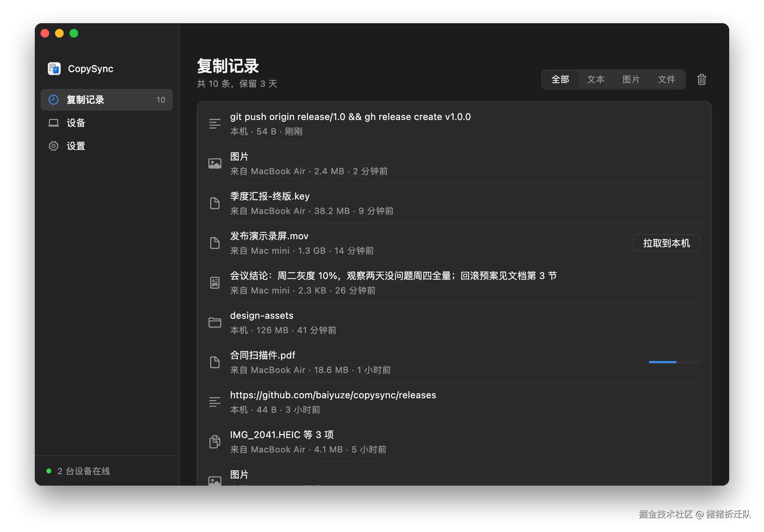Click the 来自 Mac mini · 1.3 GB details
This screenshot has height=532, width=764.
(302, 250)
